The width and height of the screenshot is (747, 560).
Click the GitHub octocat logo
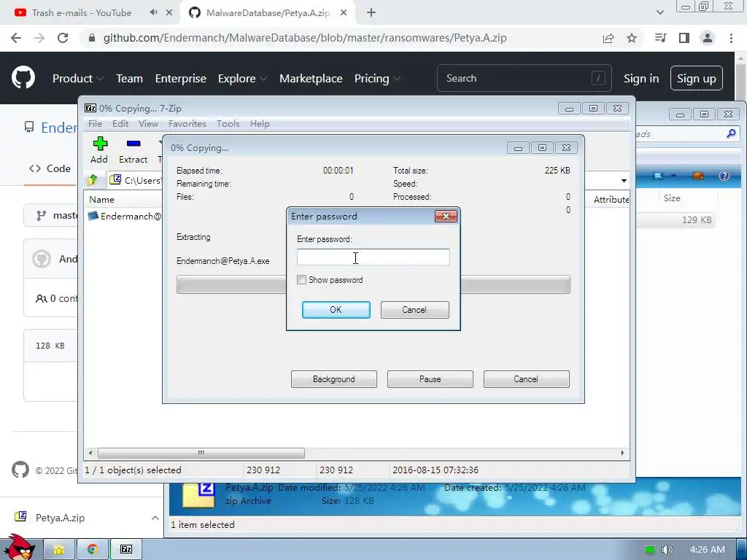(23, 78)
